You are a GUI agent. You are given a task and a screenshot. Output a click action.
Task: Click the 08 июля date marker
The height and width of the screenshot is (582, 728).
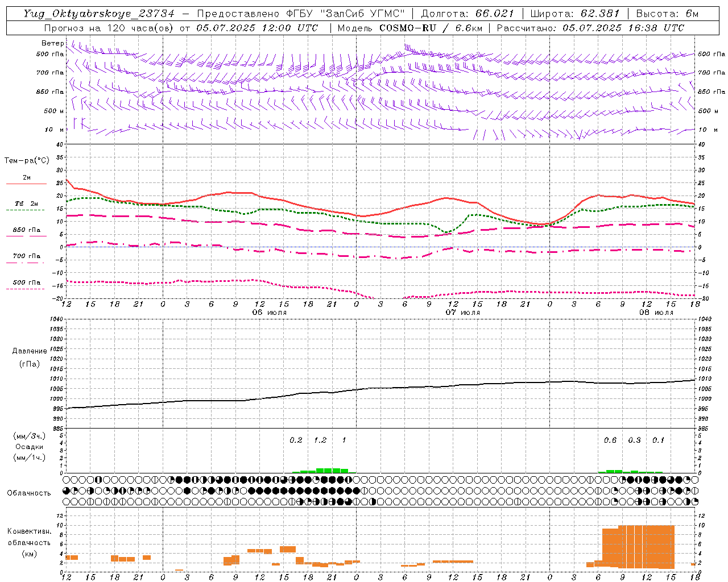point(656,313)
